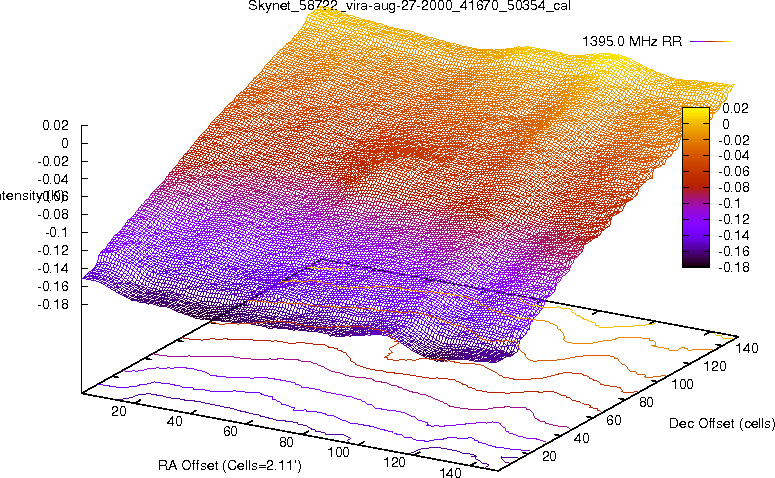775x478 pixels.
Task: Click the '-0.08' tick on the intensity axis
Action: click(x=53, y=215)
